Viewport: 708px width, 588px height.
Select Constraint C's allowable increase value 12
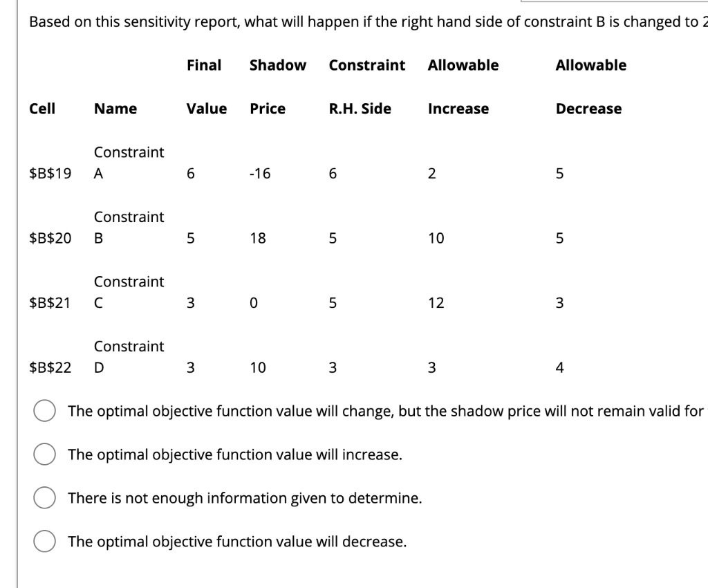click(x=435, y=302)
